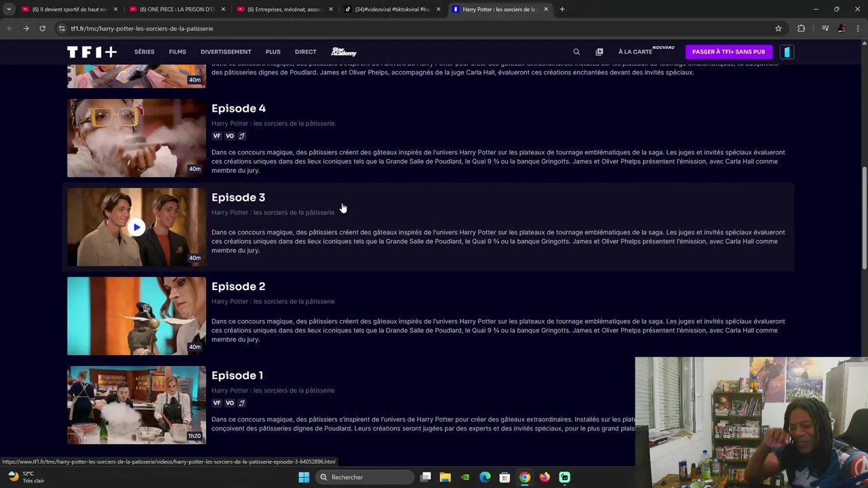The height and width of the screenshot is (488, 868).
Task: Reload the page with the refresh icon
Action: click(x=42, y=28)
